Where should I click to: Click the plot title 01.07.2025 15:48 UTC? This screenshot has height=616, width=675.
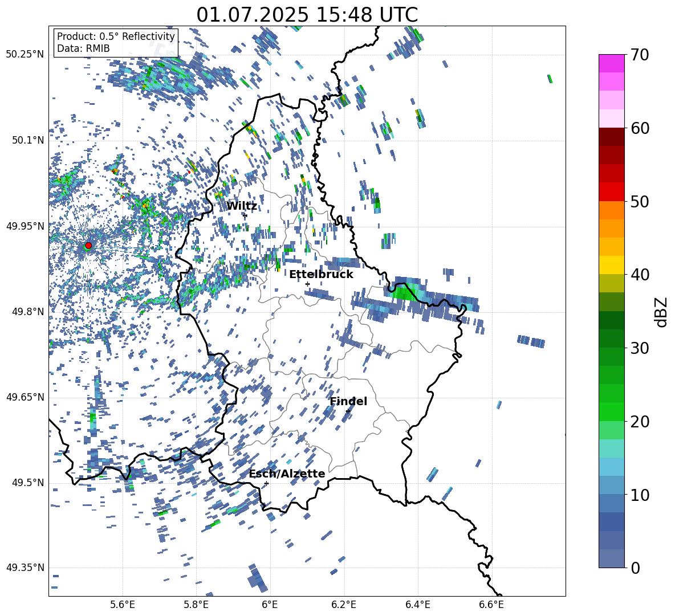coord(307,15)
